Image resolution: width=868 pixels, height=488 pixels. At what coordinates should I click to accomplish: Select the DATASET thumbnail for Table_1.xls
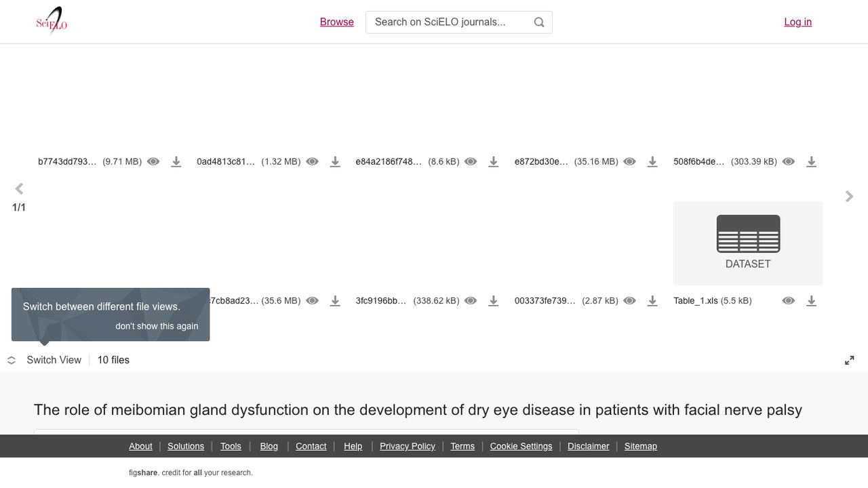748,243
